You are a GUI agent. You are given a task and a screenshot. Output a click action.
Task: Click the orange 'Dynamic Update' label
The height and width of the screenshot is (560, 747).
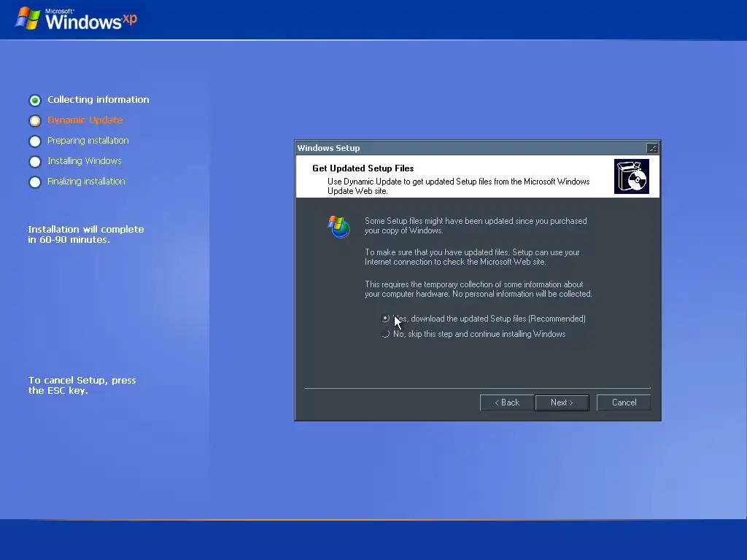click(85, 120)
